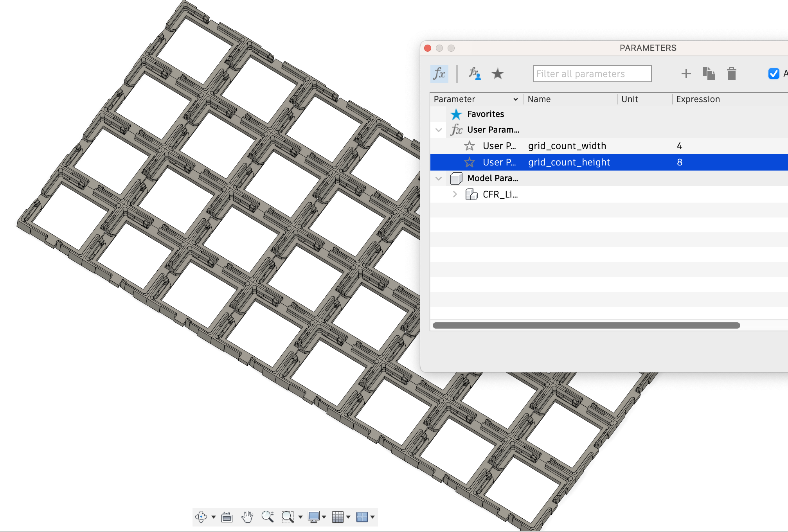The width and height of the screenshot is (788, 532).
Task: Collapse the Model Parameters group
Action: [439, 178]
